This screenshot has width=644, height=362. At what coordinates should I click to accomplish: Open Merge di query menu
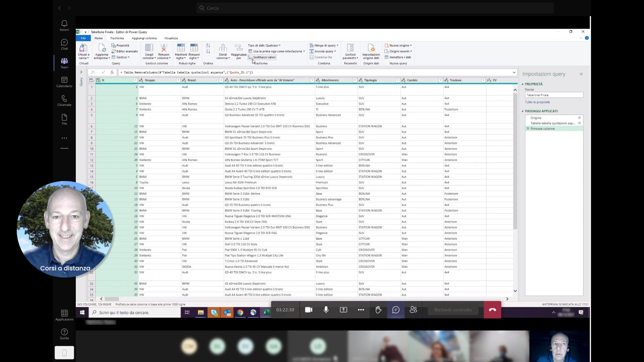click(x=324, y=46)
